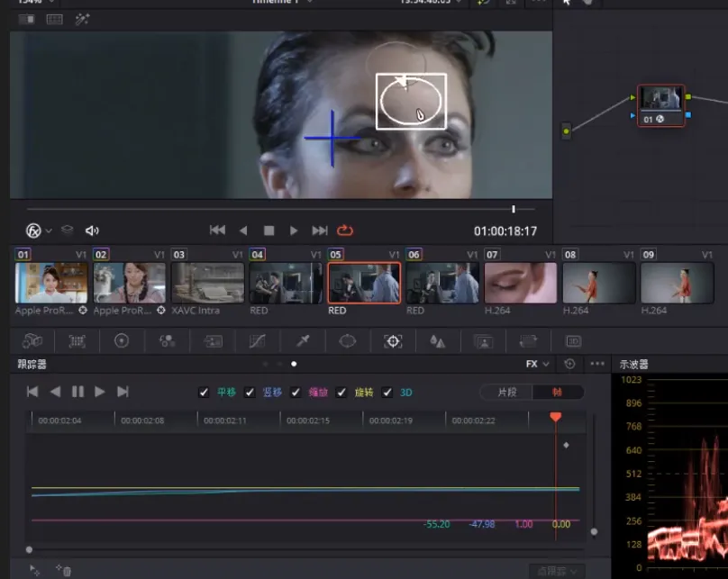This screenshot has width=728, height=579.
Task: Open the Power Window palette
Action: pos(347,341)
